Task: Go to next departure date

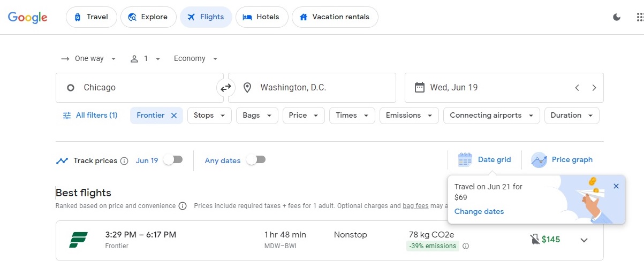Action: (594, 88)
